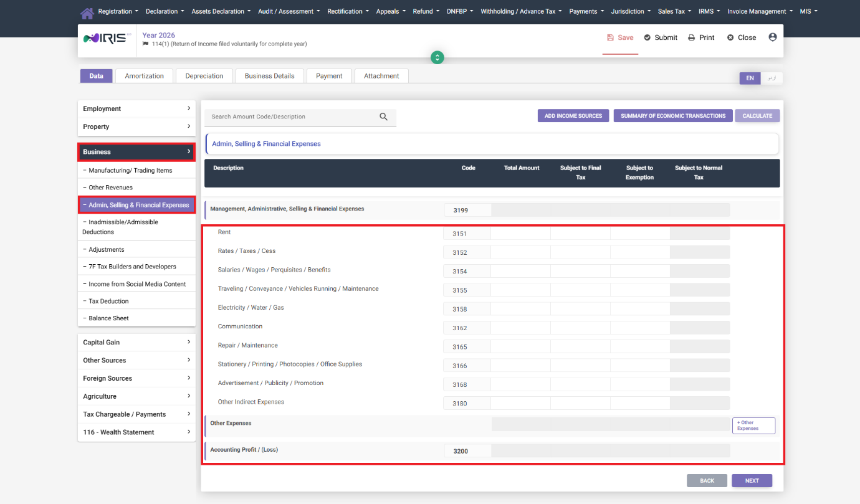Viewport: 860px width, 504px height.
Task: Click the Calculate button
Action: 757,116
